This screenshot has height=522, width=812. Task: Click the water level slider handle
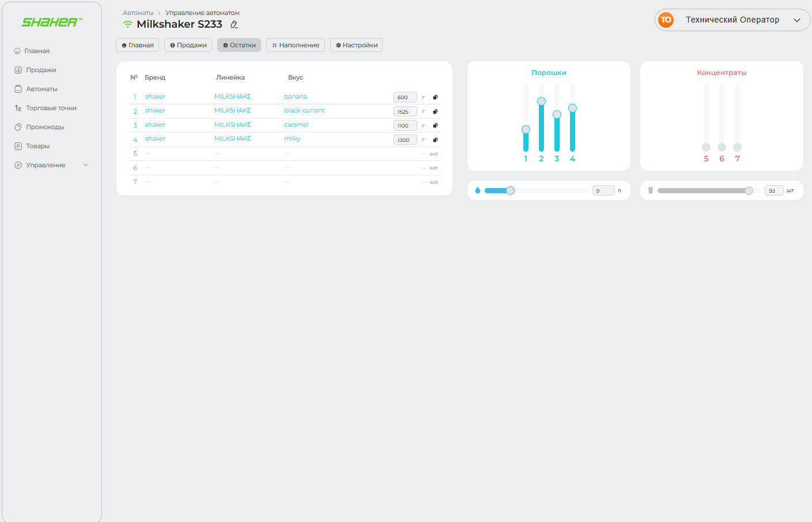point(510,190)
